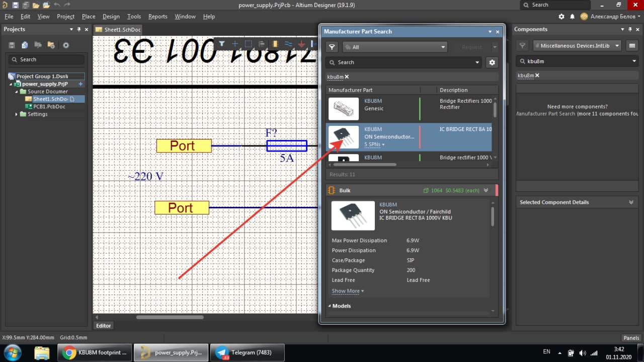
Task: Select the KBU8M Genesic part row
Action: pyautogui.click(x=409, y=109)
